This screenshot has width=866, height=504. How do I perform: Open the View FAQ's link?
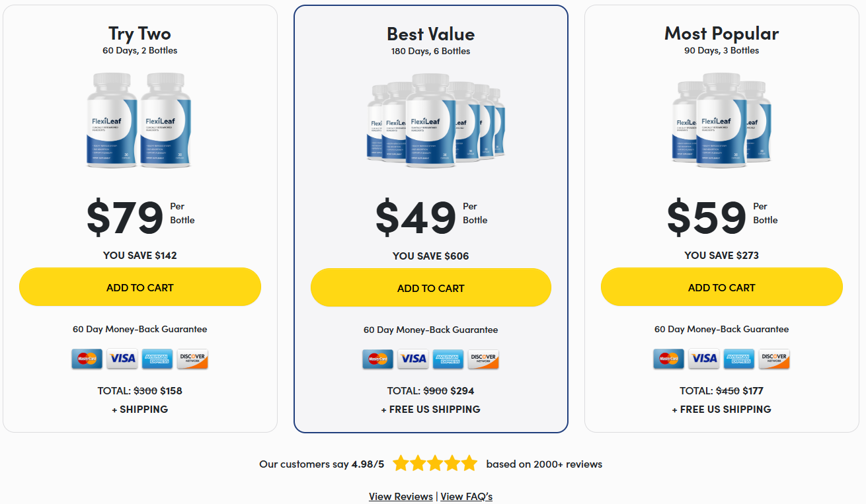467,496
